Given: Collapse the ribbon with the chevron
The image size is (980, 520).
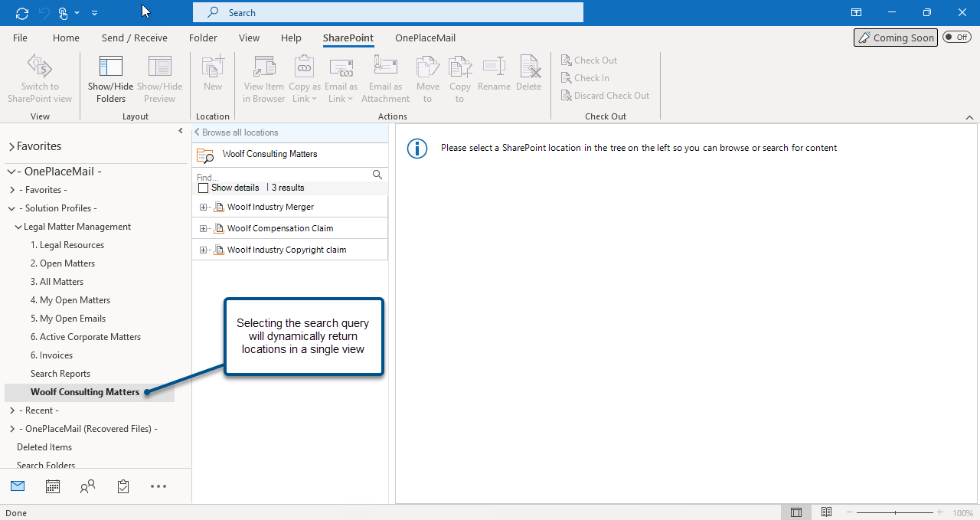Looking at the screenshot, I should (x=969, y=117).
